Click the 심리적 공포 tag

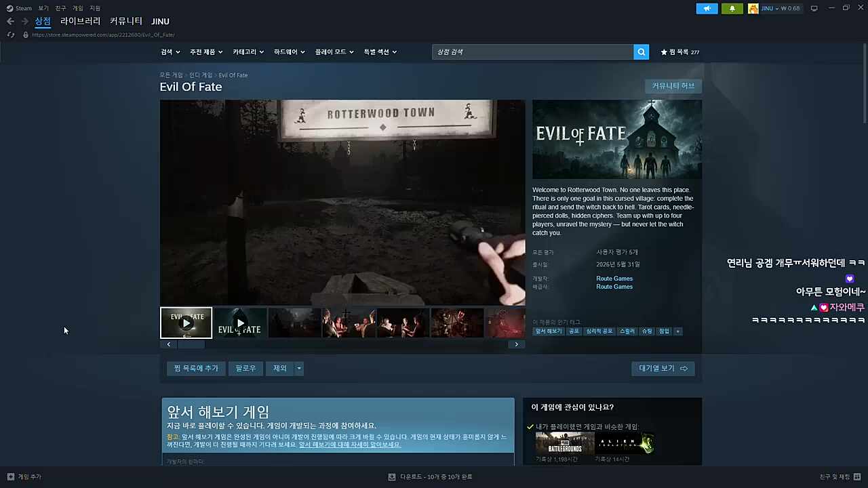(x=599, y=331)
